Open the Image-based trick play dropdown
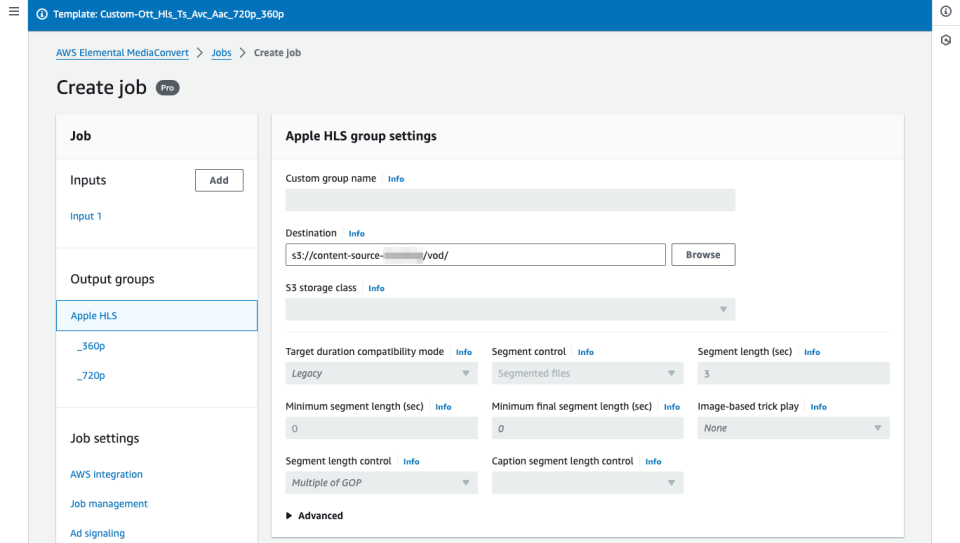 click(793, 428)
